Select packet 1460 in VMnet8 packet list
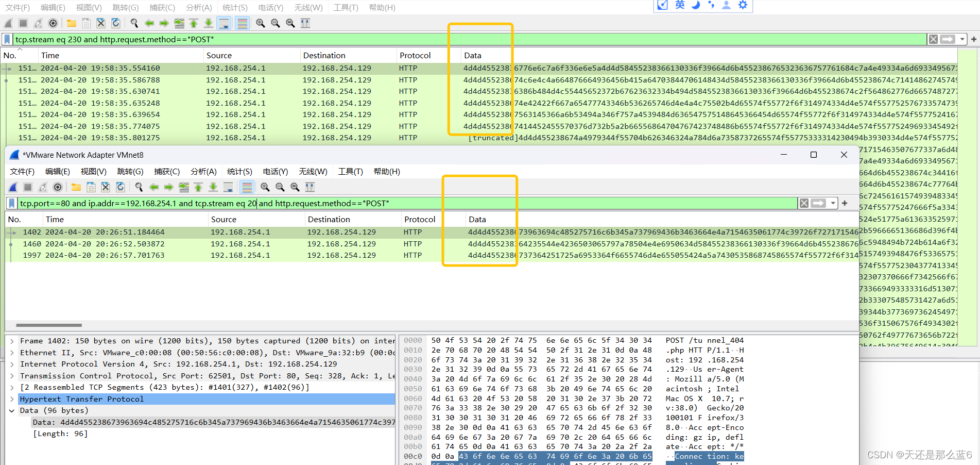This screenshot has height=465, width=980. tap(432, 244)
